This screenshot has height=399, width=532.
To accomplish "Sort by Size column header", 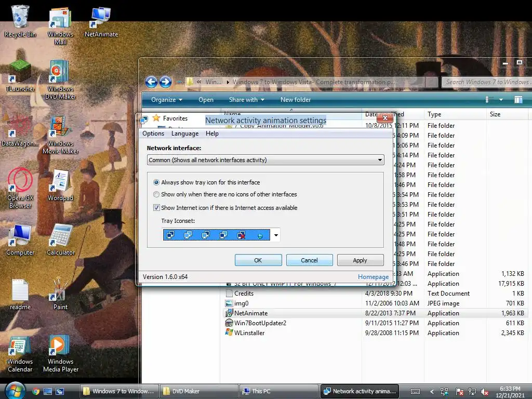I will point(507,114).
